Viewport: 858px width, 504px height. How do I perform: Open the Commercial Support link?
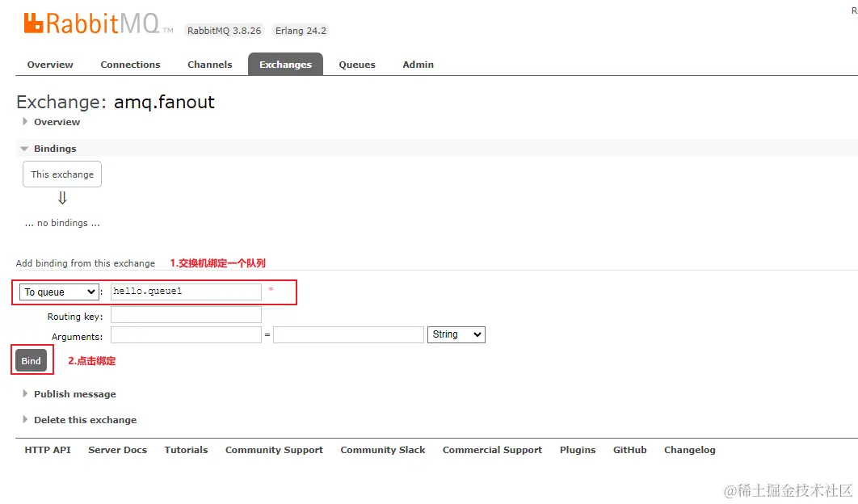pos(492,450)
